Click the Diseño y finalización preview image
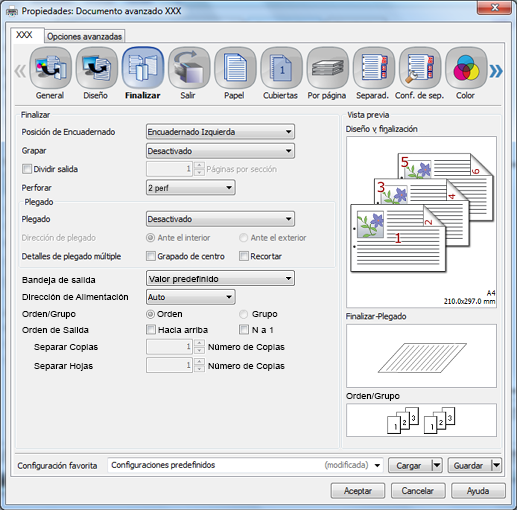517x510 pixels. (x=421, y=222)
